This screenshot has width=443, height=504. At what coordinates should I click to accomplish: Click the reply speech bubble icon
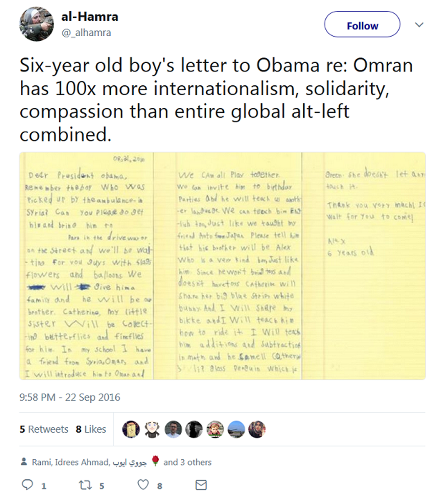click(28, 485)
